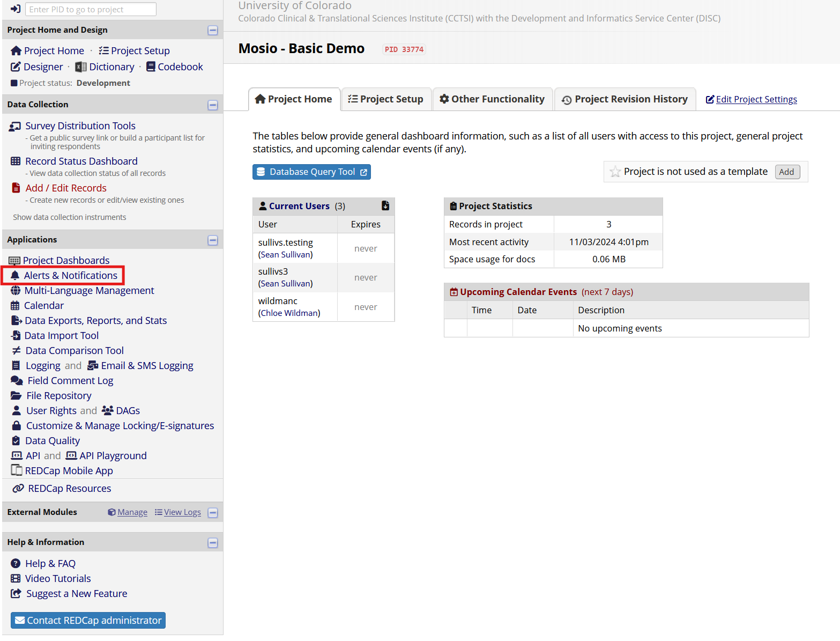Viewport: 840px width, 641px height.
Task: Click the Field Comment Log chat icon
Action: [17, 380]
